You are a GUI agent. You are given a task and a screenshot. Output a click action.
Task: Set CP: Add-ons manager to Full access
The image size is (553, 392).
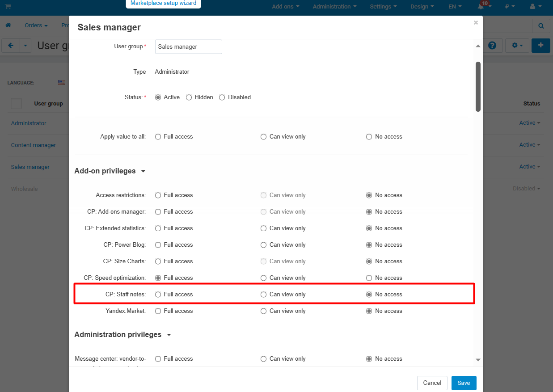pyautogui.click(x=158, y=212)
